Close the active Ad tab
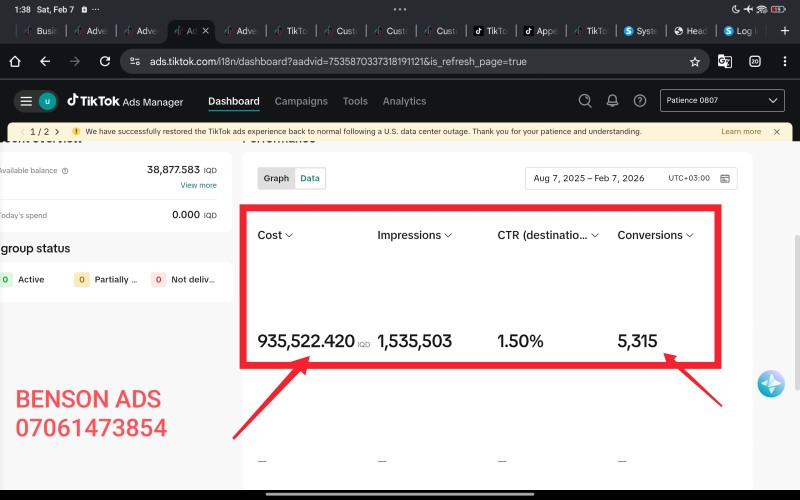Viewport: 800px width, 500px height. coord(206,31)
